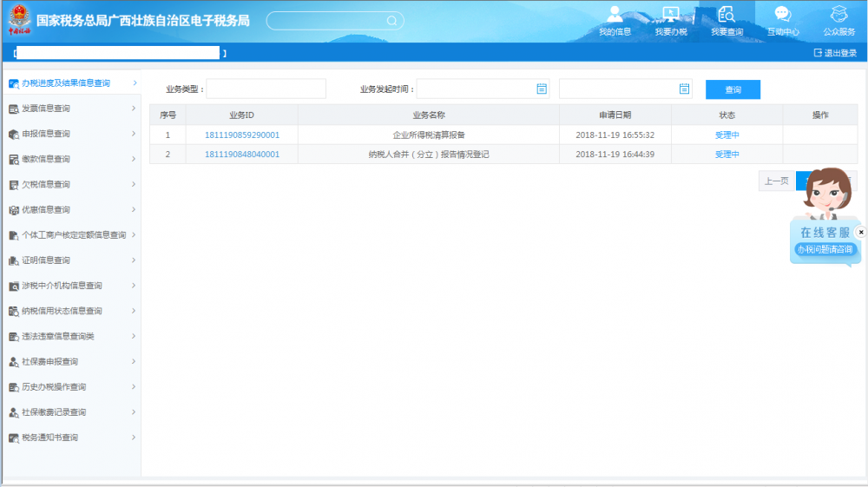Image resolution: width=868 pixels, height=487 pixels.
Task: Click the blue 查询 button
Action: pyautogui.click(x=733, y=89)
